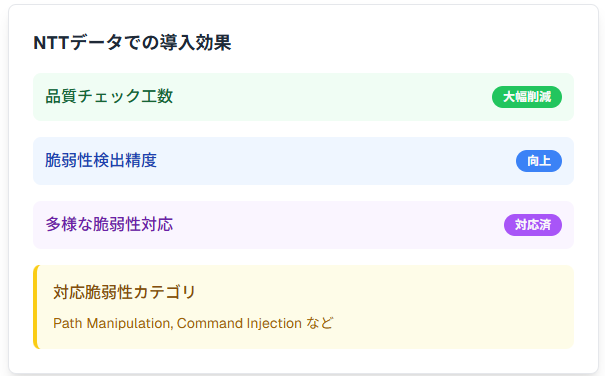Select the 品質チェック工数 label
The height and width of the screenshot is (376, 605).
[x=109, y=97]
